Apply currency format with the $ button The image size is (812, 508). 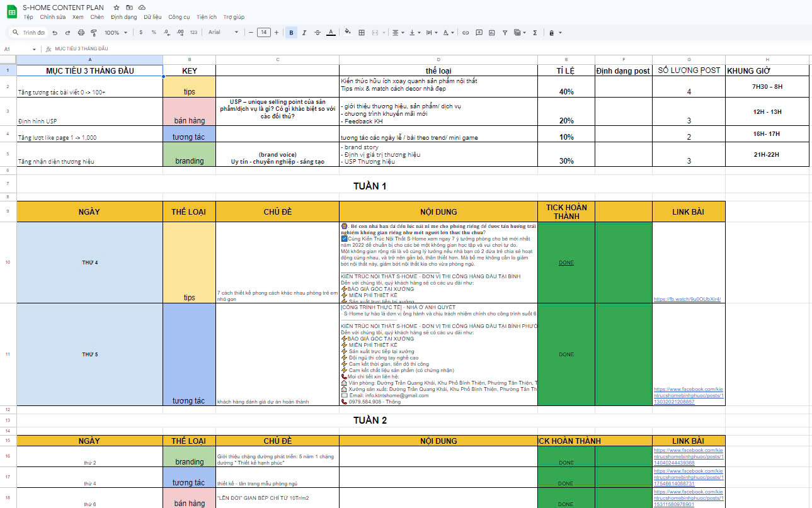[140, 32]
